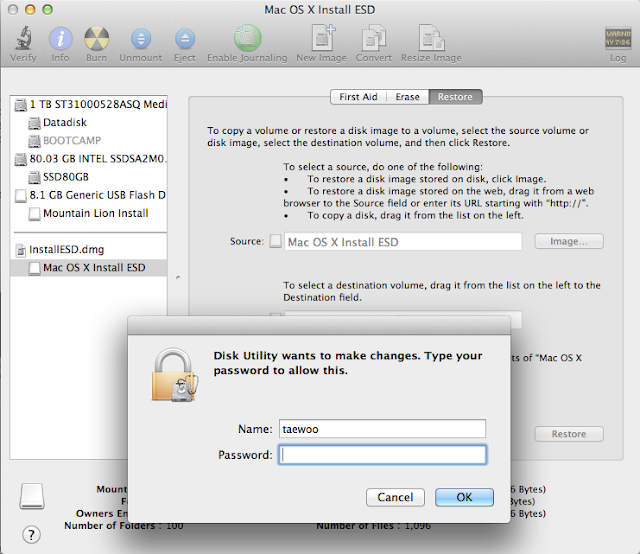Click the large volume icon at bottom
Viewport: 640px width, 554px height.
click(32, 496)
